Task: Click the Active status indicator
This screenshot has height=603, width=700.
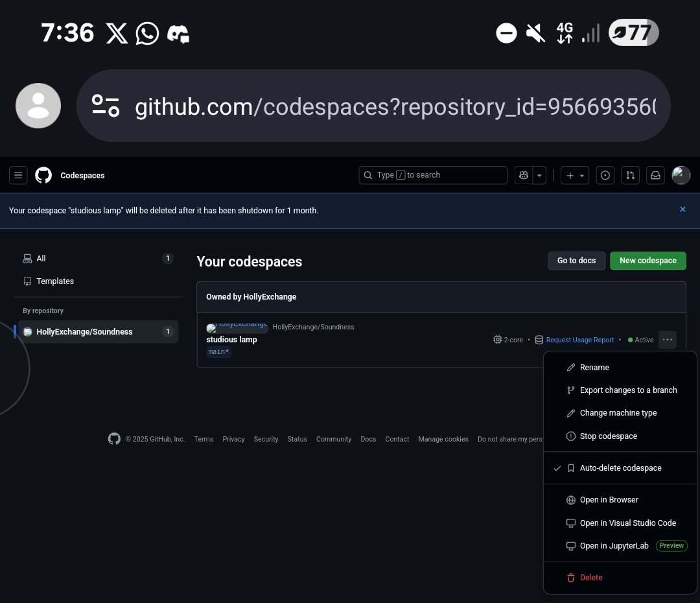Action: [x=640, y=340]
